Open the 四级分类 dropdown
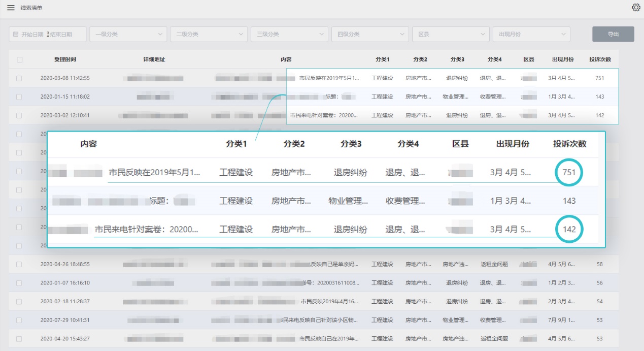Image resolution: width=644 pixels, height=351 pixels. (x=370, y=34)
